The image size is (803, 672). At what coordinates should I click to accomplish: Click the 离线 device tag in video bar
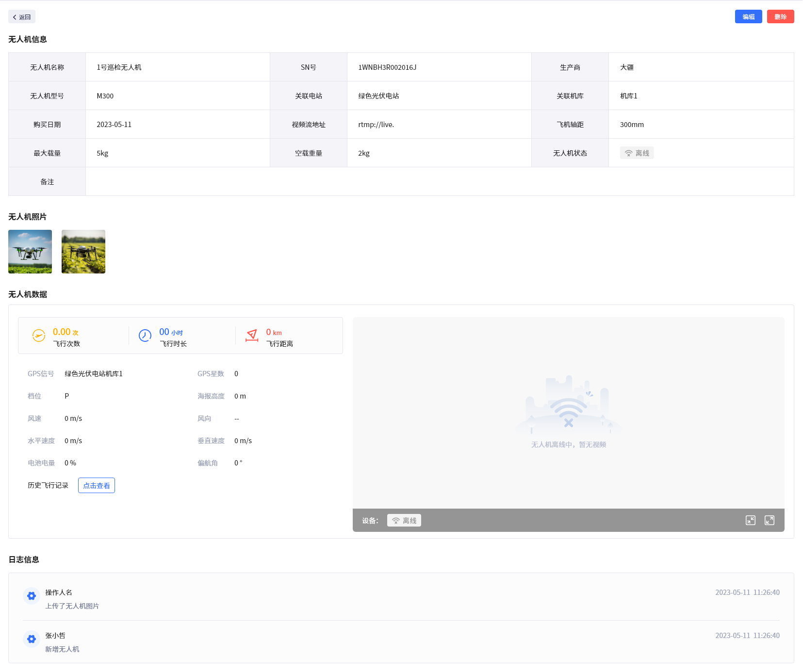pos(404,520)
